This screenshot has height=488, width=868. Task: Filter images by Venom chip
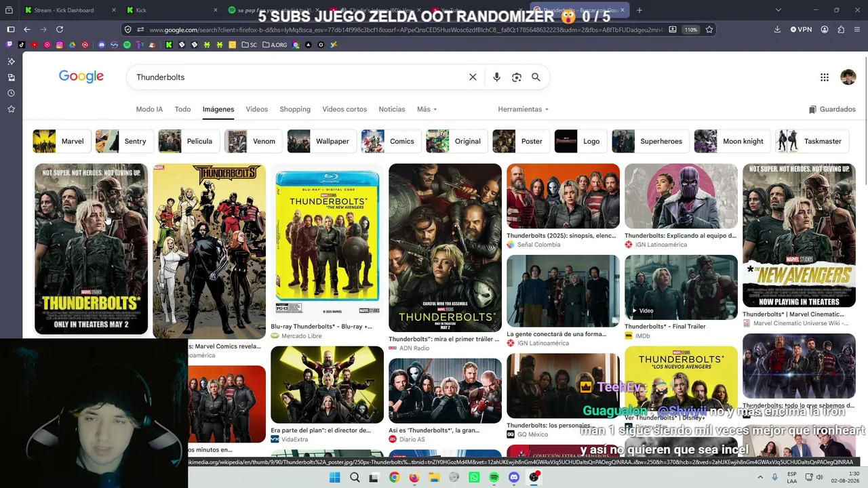pyautogui.click(x=253, y=141)
